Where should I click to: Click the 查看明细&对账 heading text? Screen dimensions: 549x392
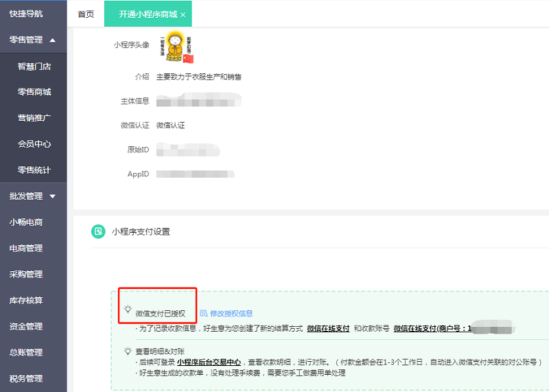[x=160, y=351]
